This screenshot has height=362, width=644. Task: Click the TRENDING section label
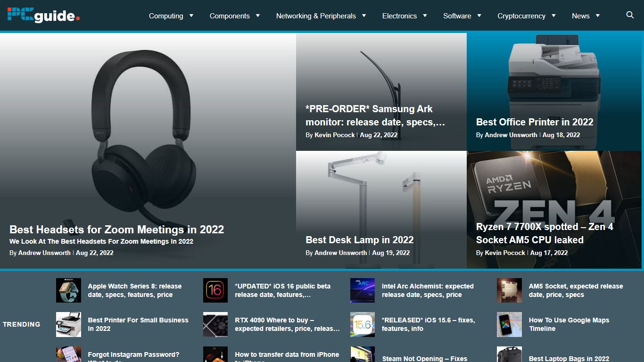[x=22, y=324]
